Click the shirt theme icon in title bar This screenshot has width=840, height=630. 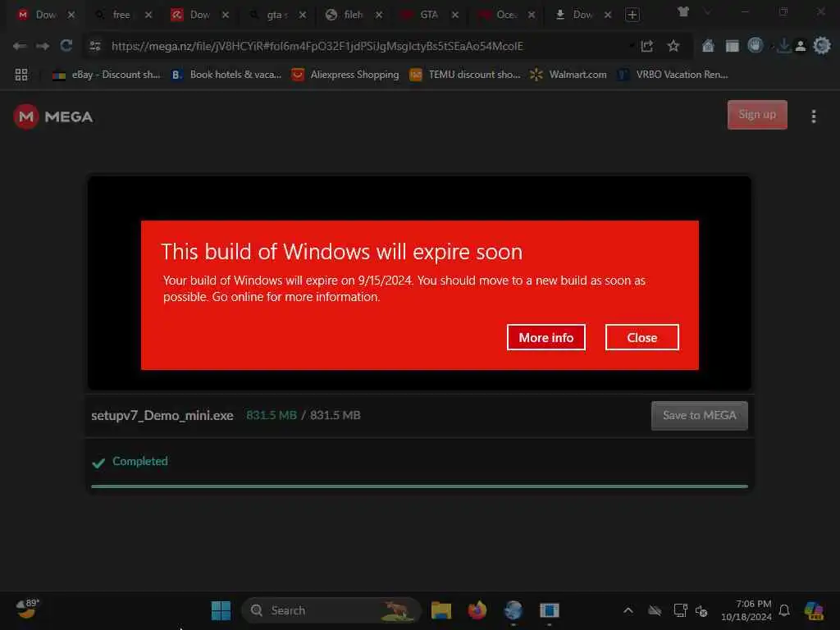click(683, 11)
